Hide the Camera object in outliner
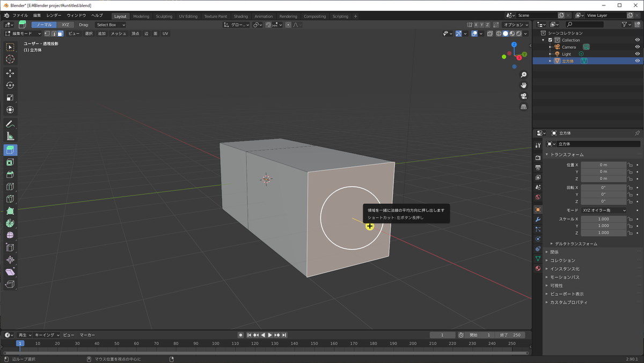The height and width of the screenshot is (363, 644). 638,47
